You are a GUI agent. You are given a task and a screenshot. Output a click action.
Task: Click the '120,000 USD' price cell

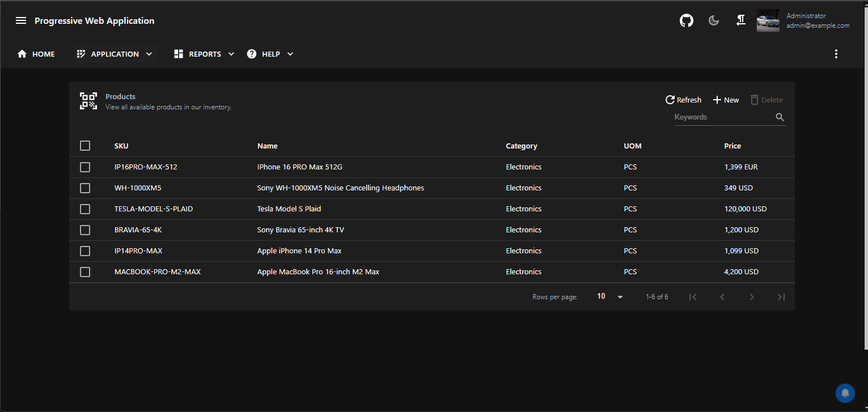[746, 209]
